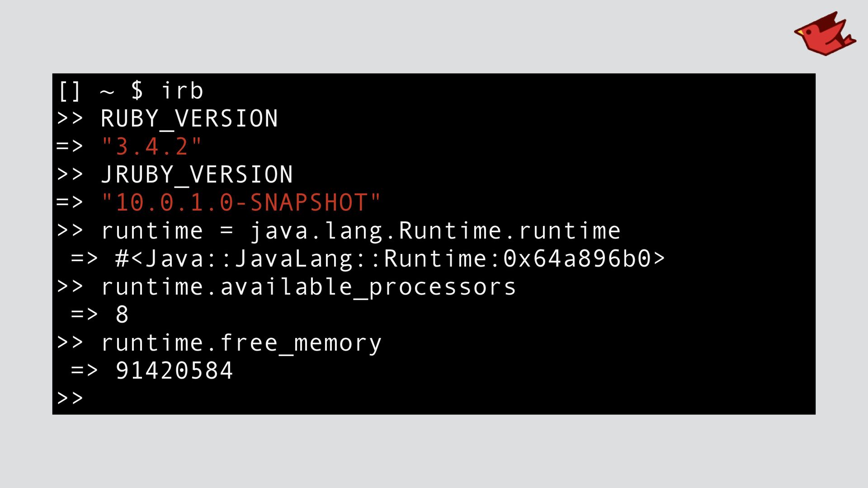Click the arrow before the "3.4.2" result
The width and height of the screenshot is (868, 488).
point(70,147)
